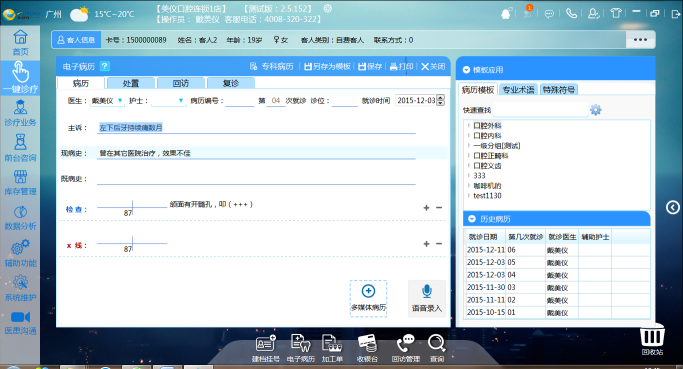The height and width of the screenshot is (369, 683).
Task: Collapse the 模板应用 panel header
Action: pyautogui.click(x=466, y=70)
